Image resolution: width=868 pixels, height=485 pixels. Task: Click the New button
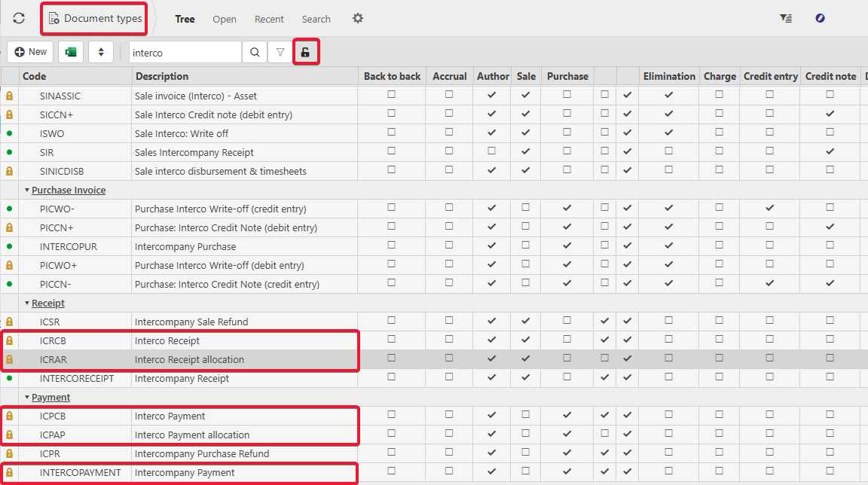tap(30, 52)
